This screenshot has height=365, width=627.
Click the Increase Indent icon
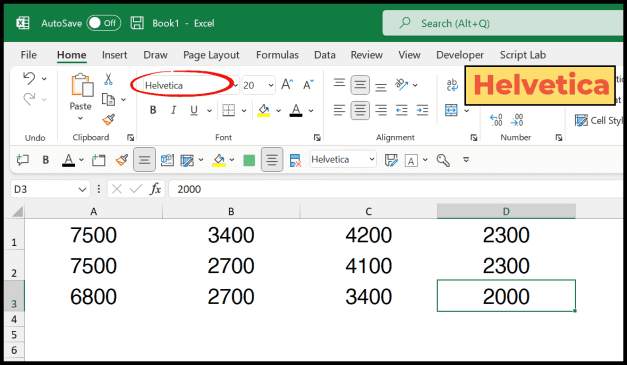click(422, 110)
